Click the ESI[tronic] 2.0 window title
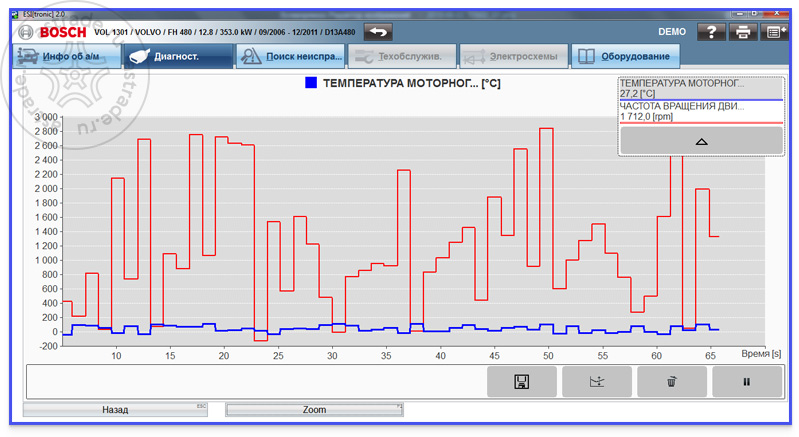 pos(44,14)
